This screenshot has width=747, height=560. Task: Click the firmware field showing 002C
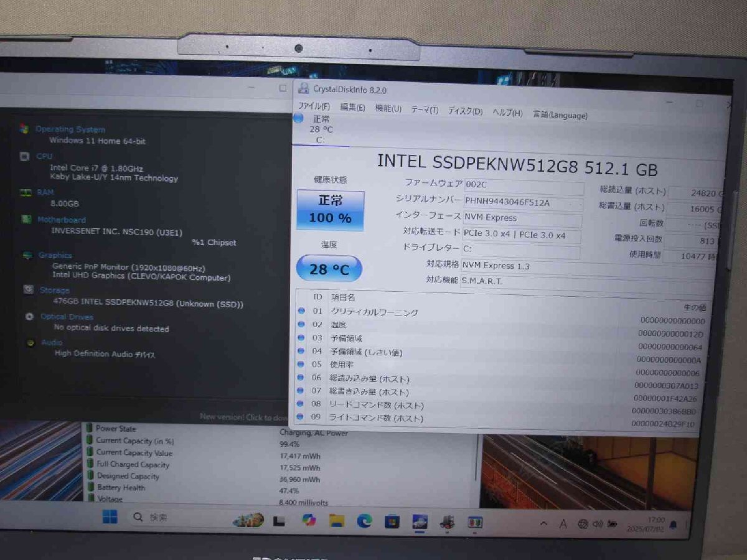(524, 187)
